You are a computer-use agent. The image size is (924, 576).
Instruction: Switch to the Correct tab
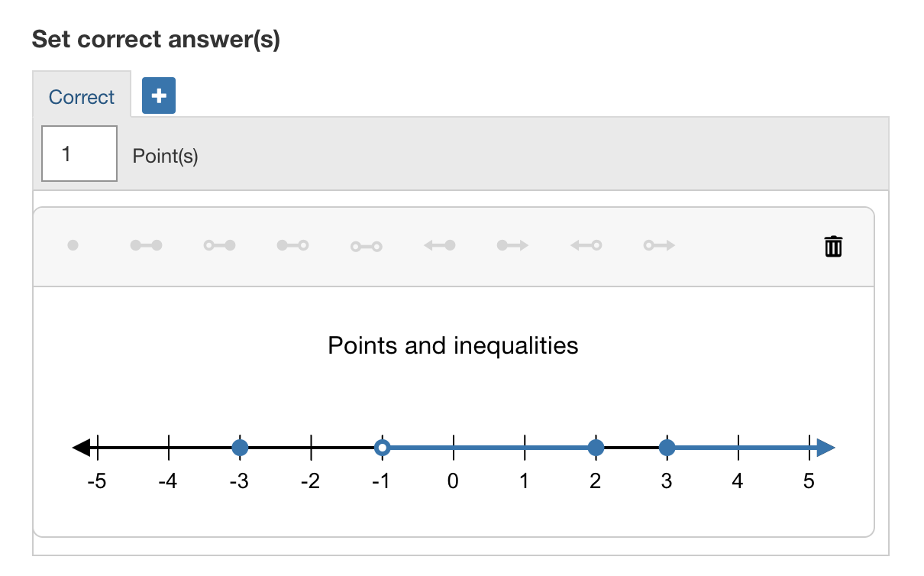click(x=81, y=97)
